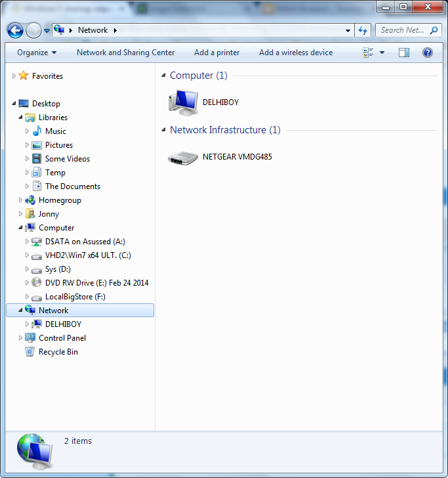
Task: Collapse Network Infrastructure (1) group
Action: tap(163, 130)
